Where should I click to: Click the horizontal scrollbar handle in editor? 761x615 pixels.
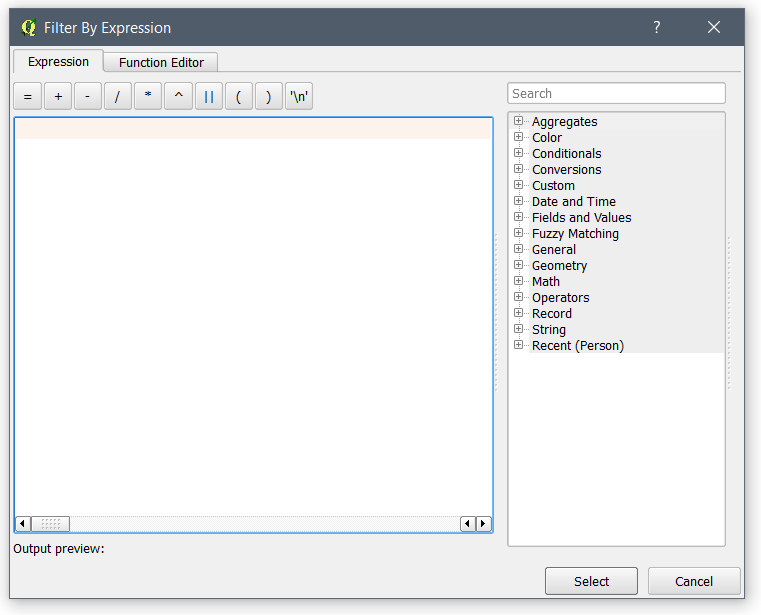pyautogui.click(x=50, y=524)
